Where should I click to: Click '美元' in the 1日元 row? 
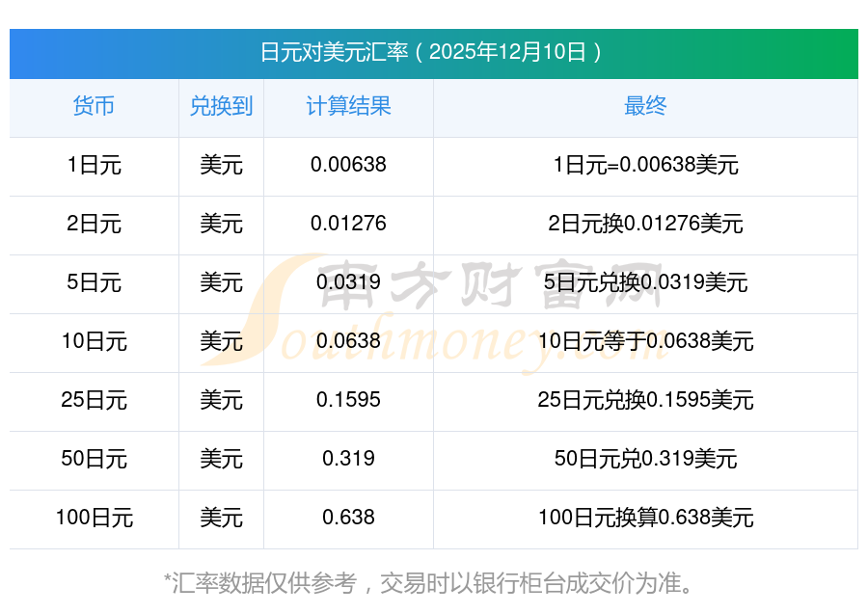(221, 165)
